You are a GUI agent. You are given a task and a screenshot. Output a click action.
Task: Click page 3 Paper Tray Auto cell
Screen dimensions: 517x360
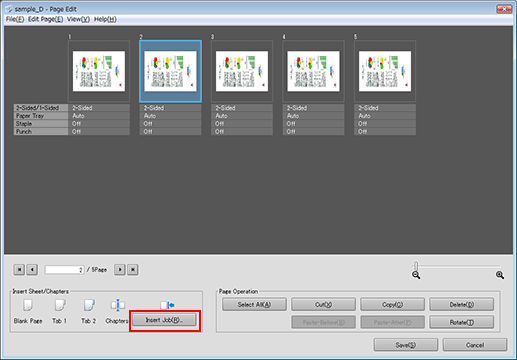(242, 116)
